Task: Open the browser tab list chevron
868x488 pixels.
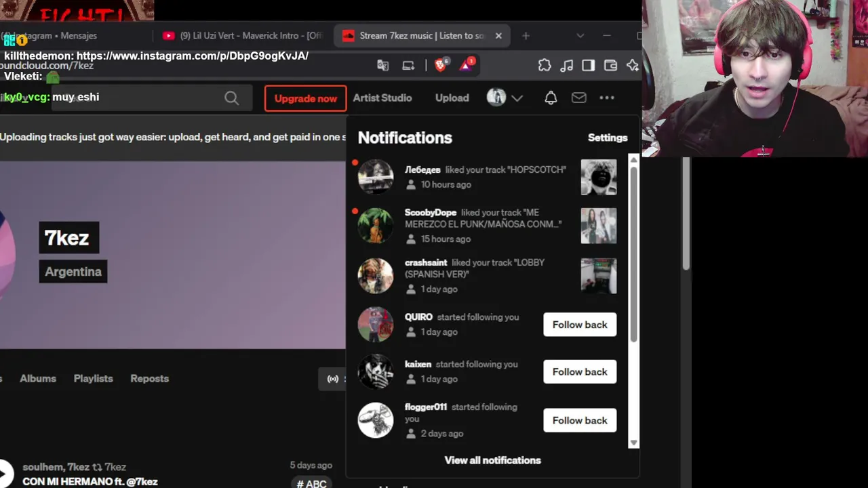Action: coord(580,35)
